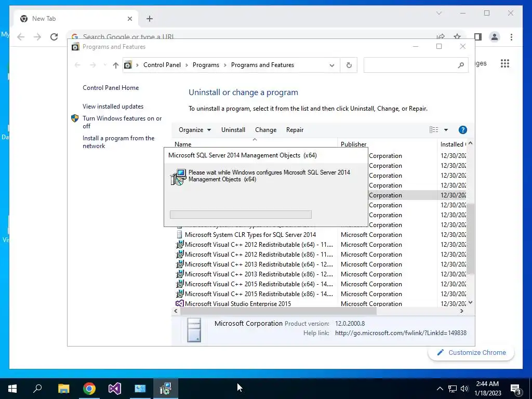Click Change toolbar button
The width and height of the screenshot is (532, 399).
click(x=265, y=130)
